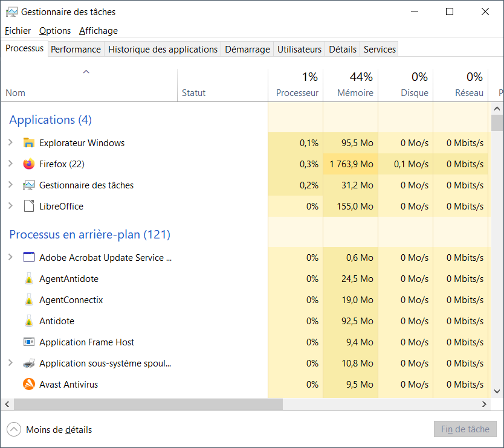Switch to Historique des applications tab
The image size is (504, 448).
(x=163, y=50)
